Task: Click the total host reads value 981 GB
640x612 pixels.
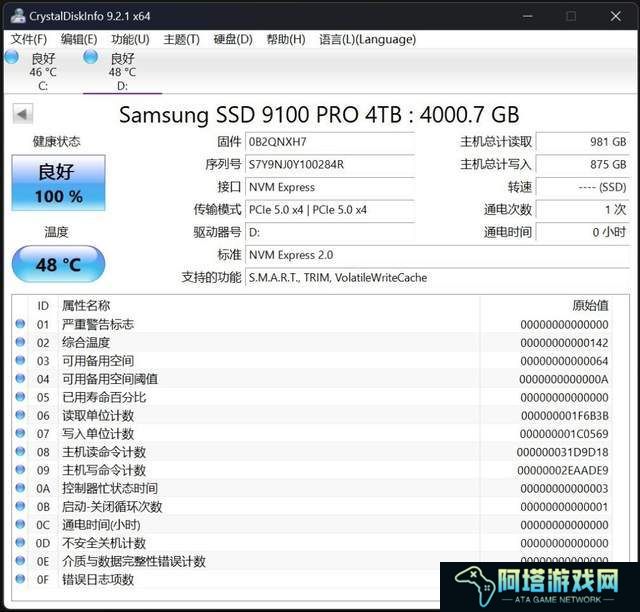Action: point(583,142)
